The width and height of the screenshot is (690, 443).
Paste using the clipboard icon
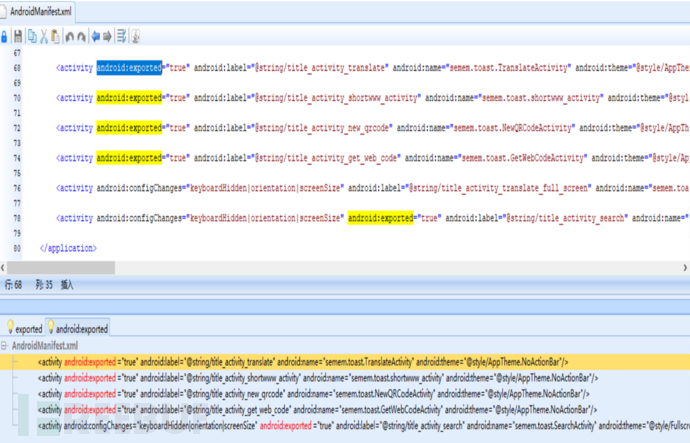click(x=55, y=37)
